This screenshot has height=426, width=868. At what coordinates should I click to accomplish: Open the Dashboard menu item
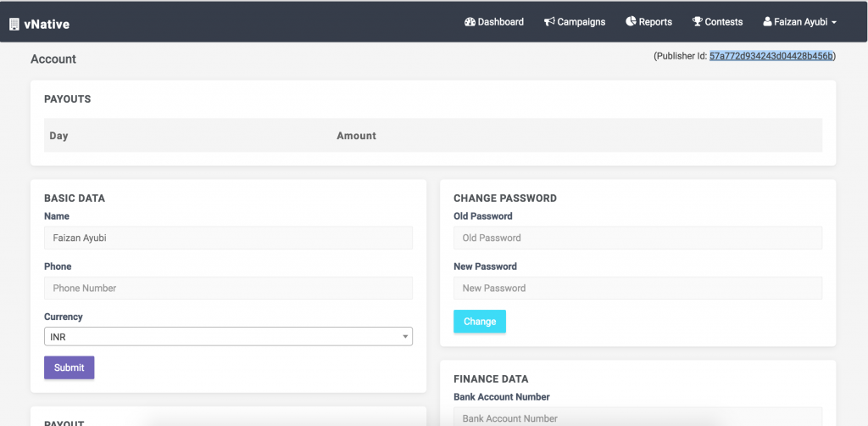point(494,22)
